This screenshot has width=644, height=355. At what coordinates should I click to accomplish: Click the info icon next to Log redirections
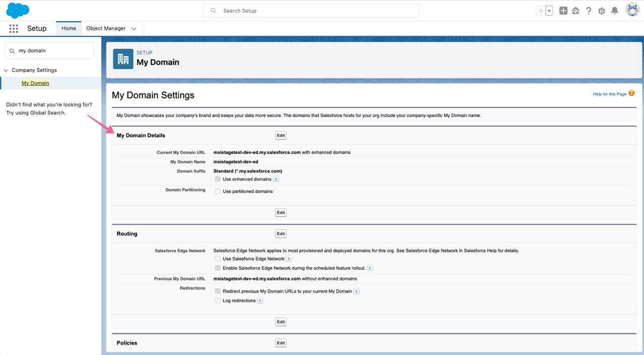tap(260, 300)
